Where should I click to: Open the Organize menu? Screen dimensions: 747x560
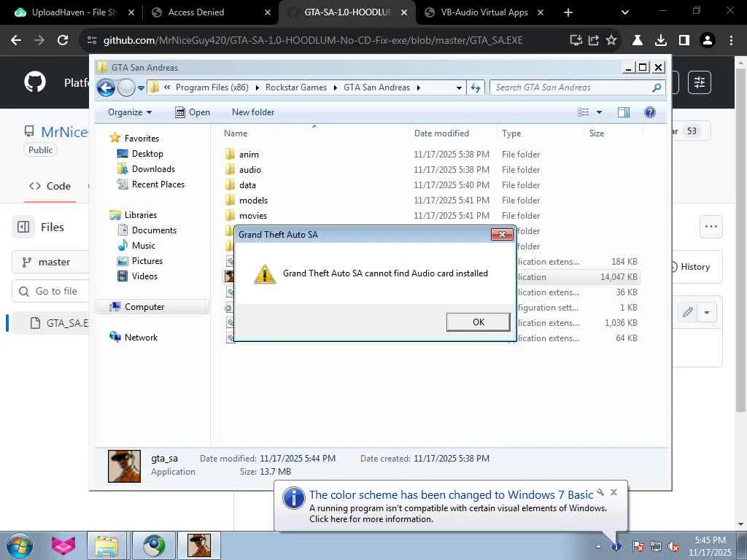tap(130, 112)
